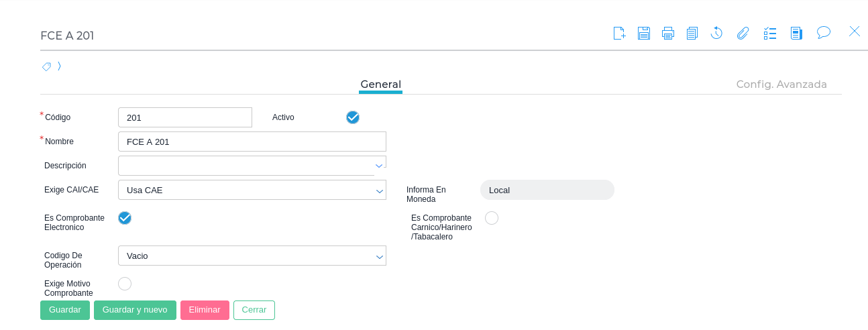Open the Exige CAI/CAE dropdown
The image size is (868, 330).
point(379,190)
